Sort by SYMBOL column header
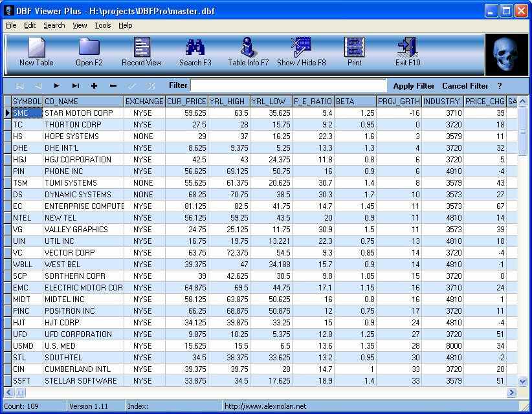532x414 pixels. click(x=27, y=102)
